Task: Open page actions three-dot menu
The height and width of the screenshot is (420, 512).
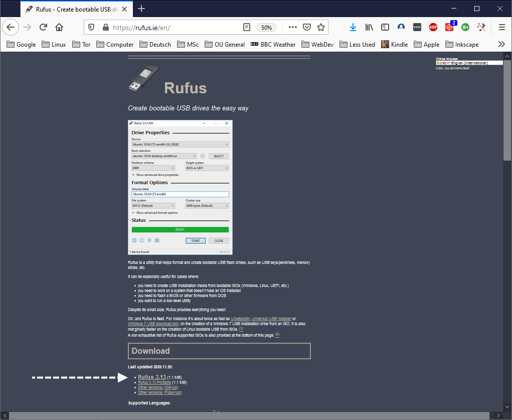Action: click(x=292, y=28)
